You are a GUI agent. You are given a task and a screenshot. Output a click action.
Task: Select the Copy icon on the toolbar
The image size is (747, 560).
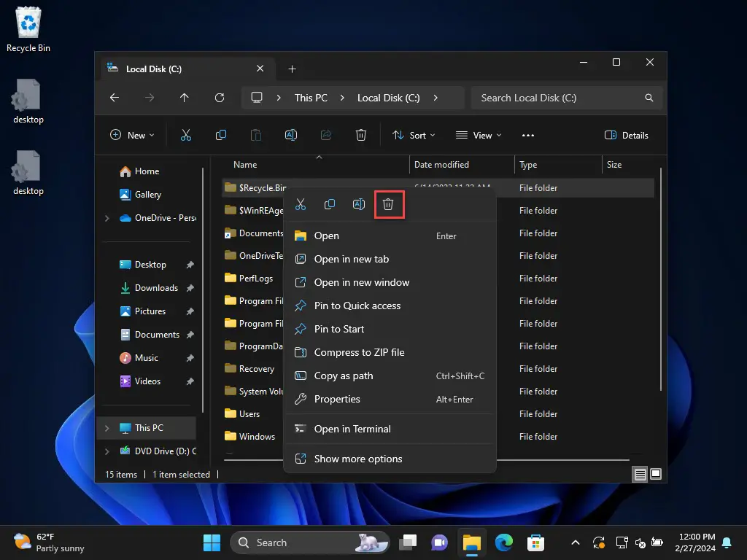221,135
